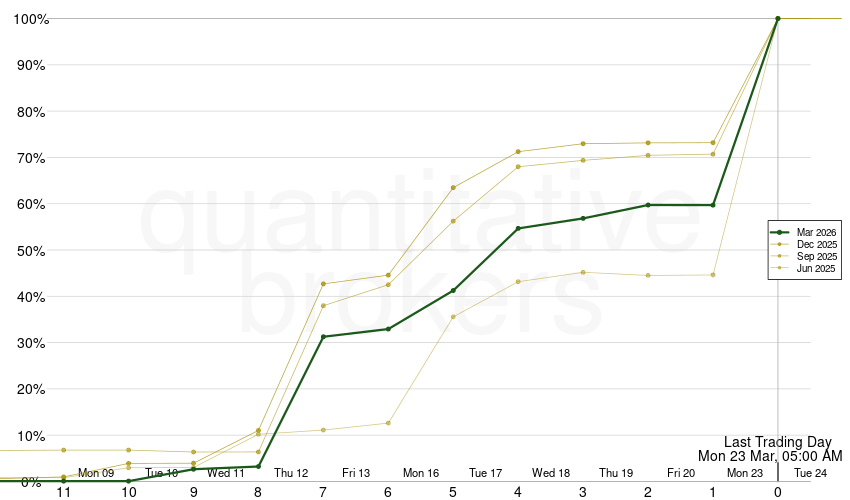Click the dark green Mar 2026 legend marker
The height and width of the screenshot is (500, 850).
(782, 232)
